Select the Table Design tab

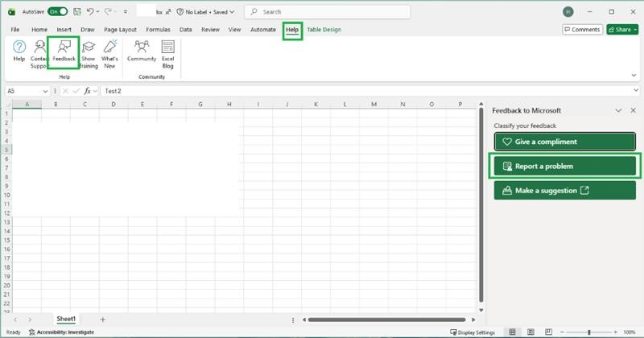pyautogui.click(x=324, y=30)
